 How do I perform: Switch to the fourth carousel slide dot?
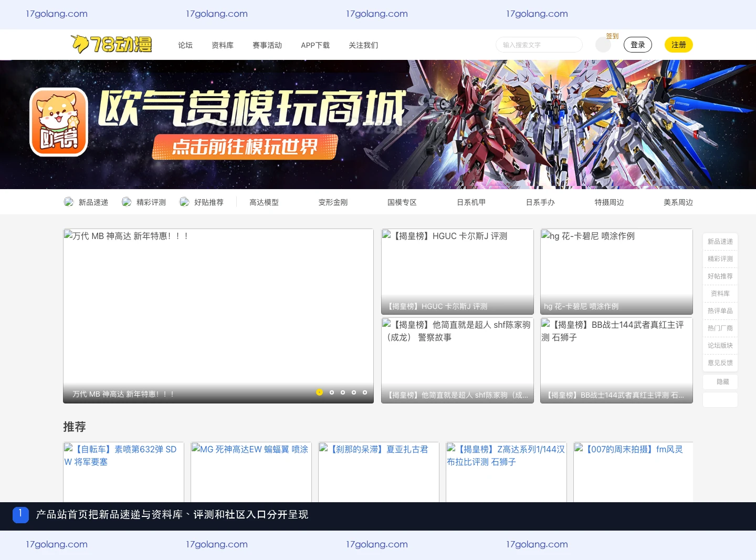(354, 392)
